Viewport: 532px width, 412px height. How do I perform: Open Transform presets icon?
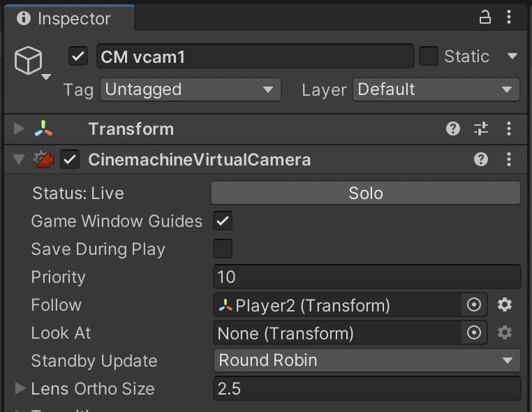click(x=481, y=128)
